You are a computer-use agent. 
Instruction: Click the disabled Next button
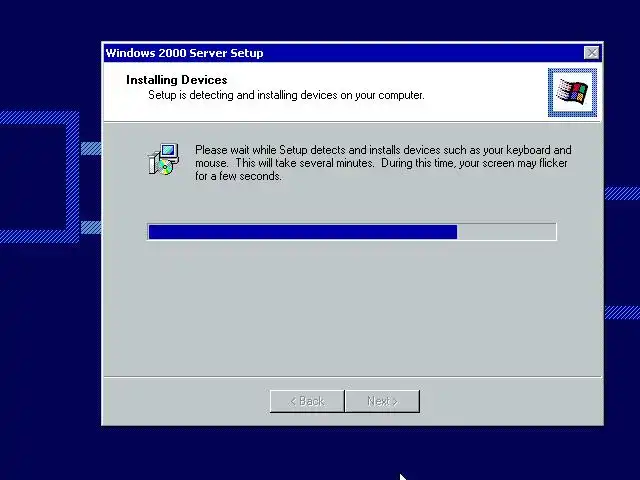tap(382, 401)
